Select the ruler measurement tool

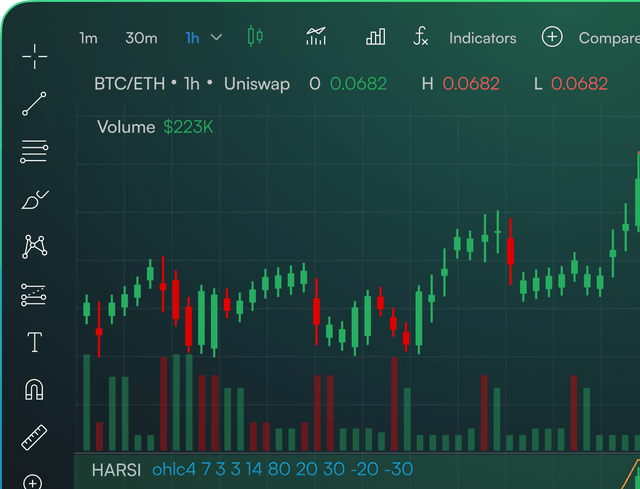[34, 437]
